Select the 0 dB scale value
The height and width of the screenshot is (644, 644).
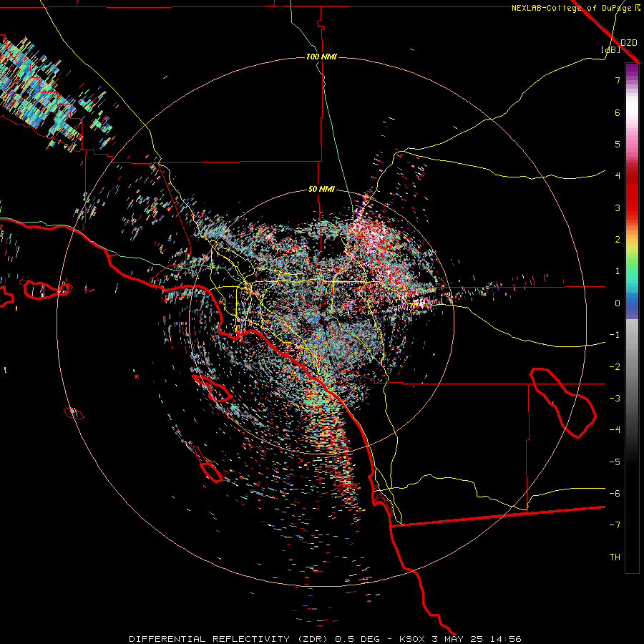point(618,303)
